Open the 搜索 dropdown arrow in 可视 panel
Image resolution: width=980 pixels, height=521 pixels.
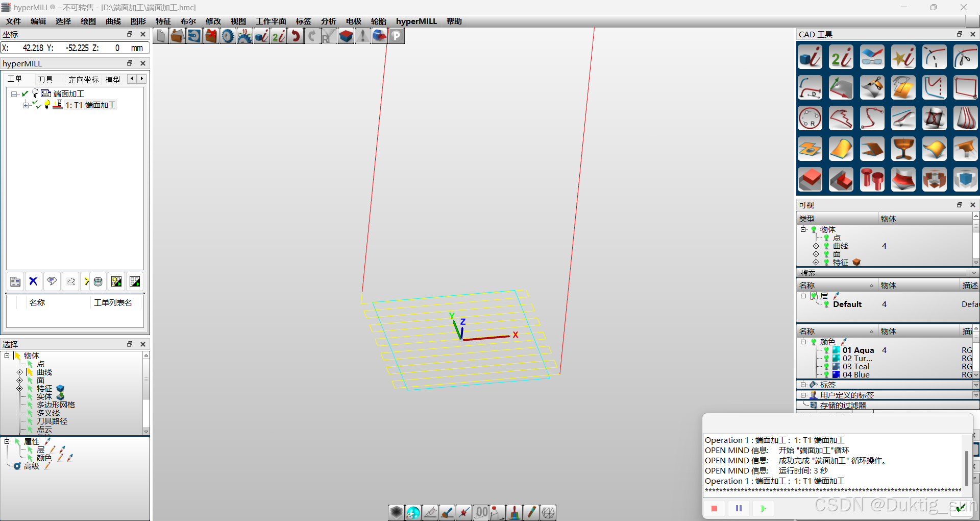[974, 273]
